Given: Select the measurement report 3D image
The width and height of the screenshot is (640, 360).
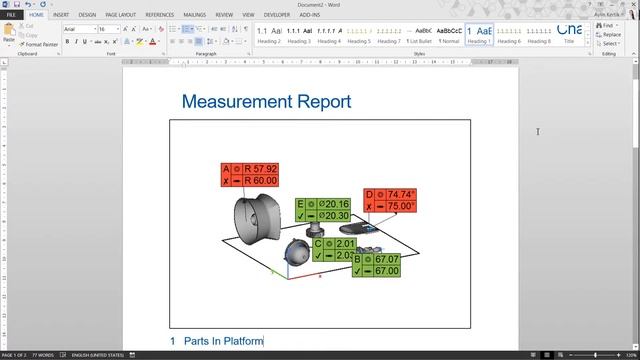Looking at the screenshot, I should 320,224.
